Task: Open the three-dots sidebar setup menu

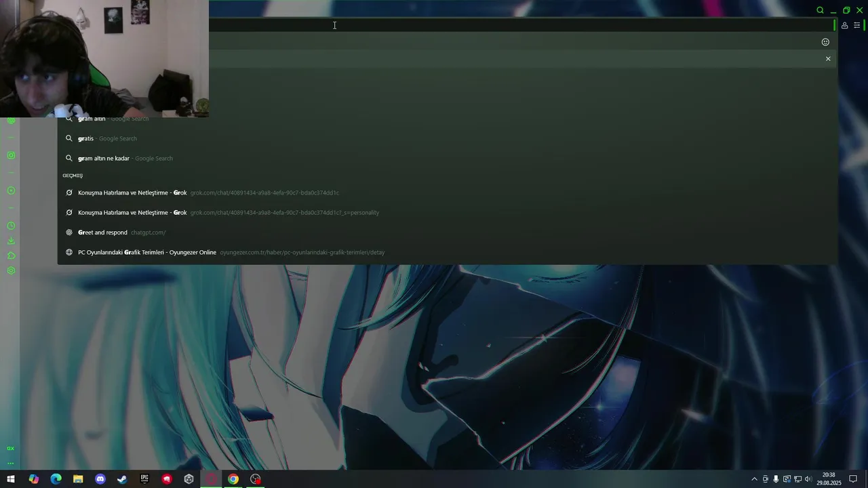Action: pos(10,464)
